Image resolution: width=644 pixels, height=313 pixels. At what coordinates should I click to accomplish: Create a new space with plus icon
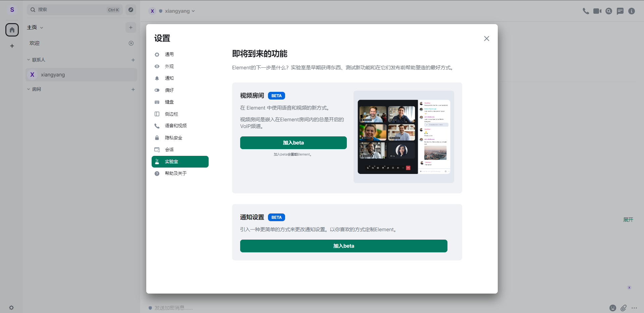pyautogui.click(x=12, y=46)
